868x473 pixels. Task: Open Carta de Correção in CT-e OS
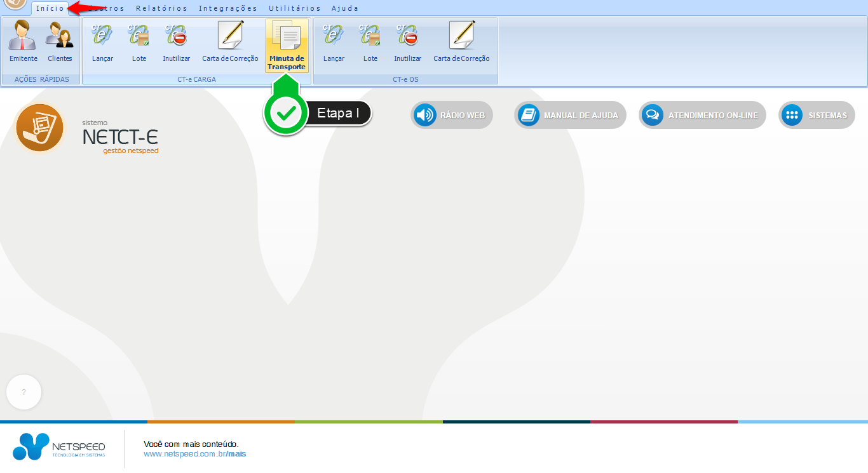[x=461, y=43]
